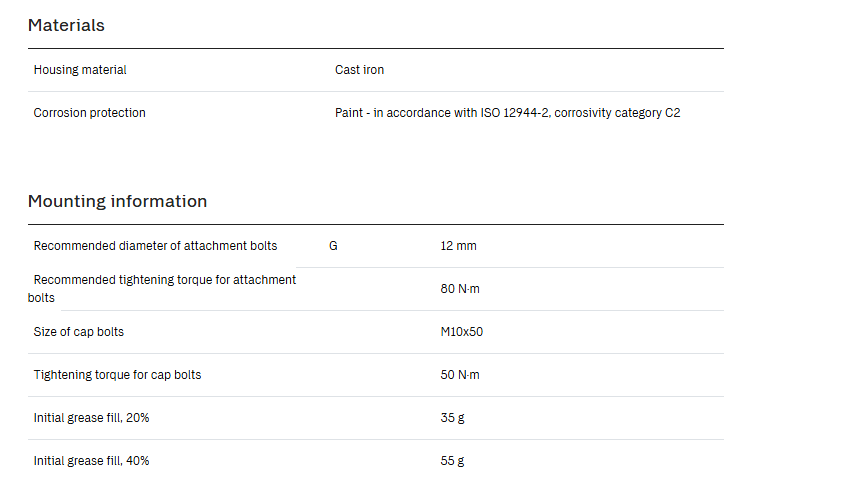The width and height of the screenshot is (851, 493).
Task: Click the 'Cast iron' value
Action: (359, 69)
